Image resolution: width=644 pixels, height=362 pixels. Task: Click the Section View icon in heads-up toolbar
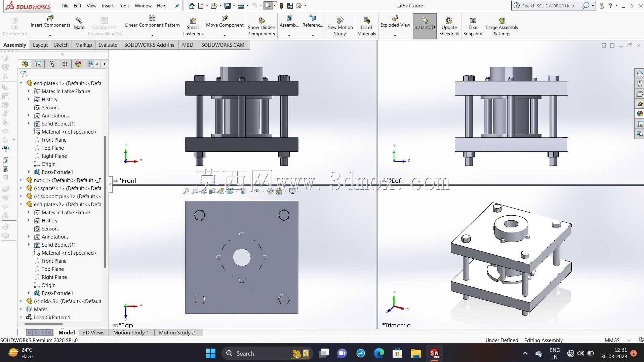(212, 191)
